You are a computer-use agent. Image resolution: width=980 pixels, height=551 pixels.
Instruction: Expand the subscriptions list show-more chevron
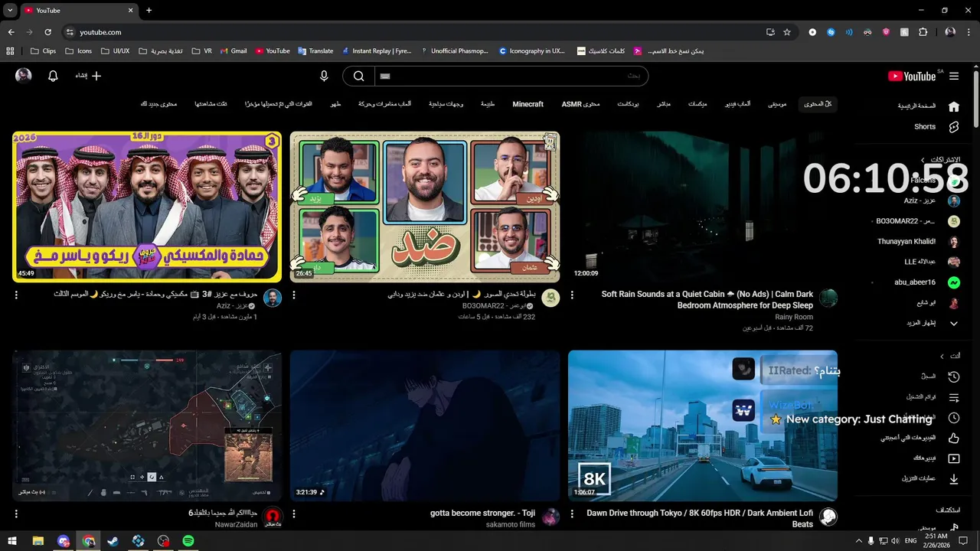point(954,324)
